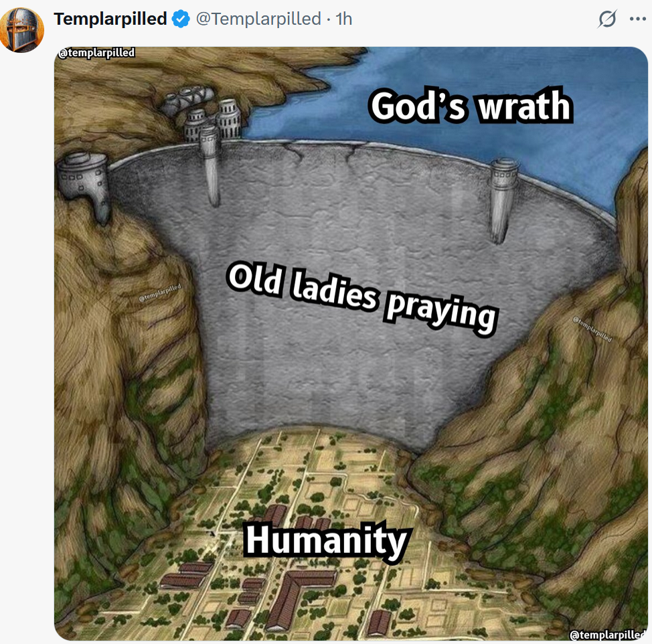Click the small watermark on right cliff
Viewport: 652px width, 644px height.
[x=592, y=329]
